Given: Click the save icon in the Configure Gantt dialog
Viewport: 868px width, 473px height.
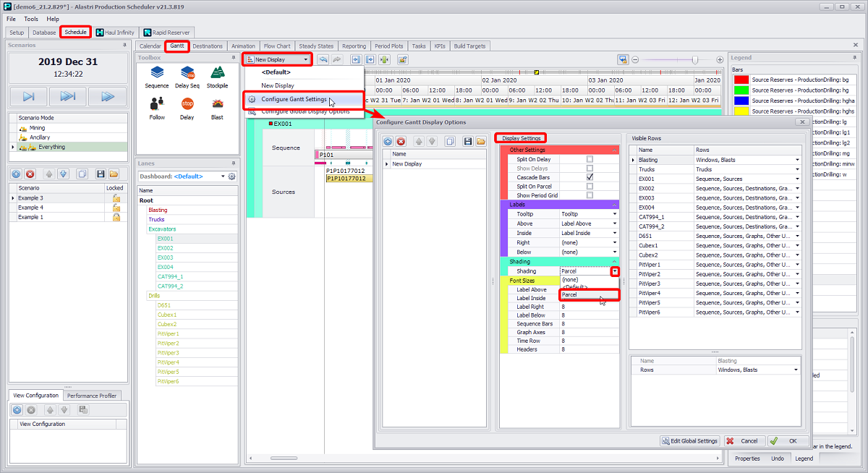Looking at the screenshot, I should pos(468,142).
